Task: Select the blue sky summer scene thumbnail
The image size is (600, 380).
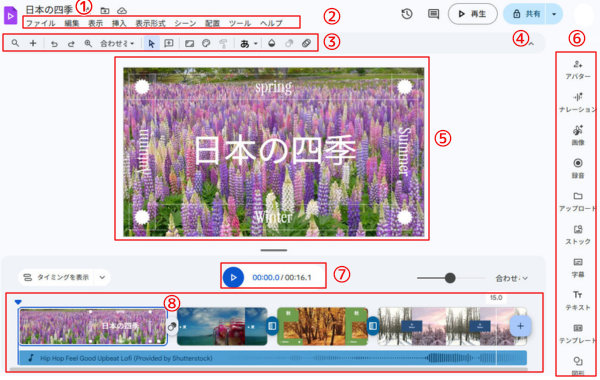Action: 222,326
